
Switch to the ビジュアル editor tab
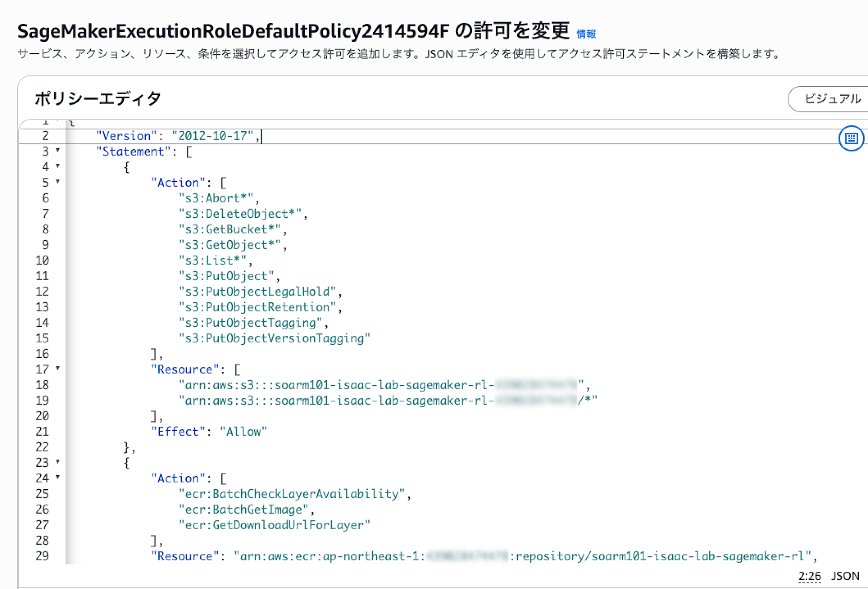832,99
